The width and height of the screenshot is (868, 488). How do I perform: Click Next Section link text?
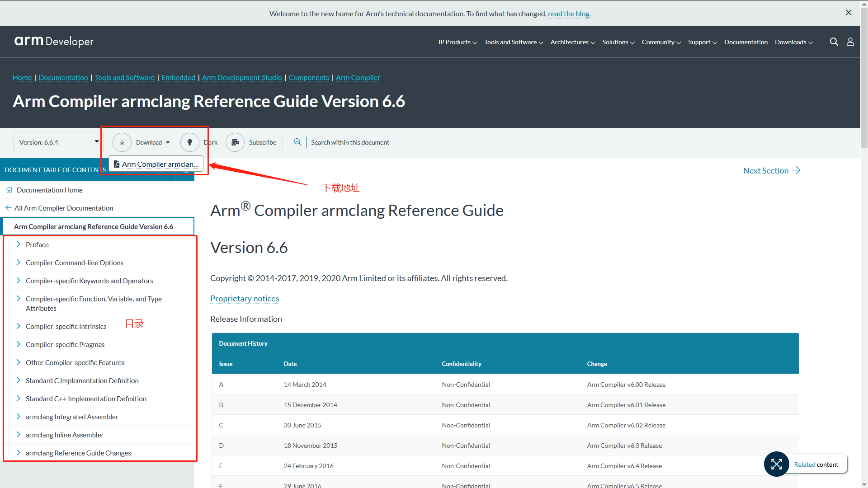click(x=766, y=170)
